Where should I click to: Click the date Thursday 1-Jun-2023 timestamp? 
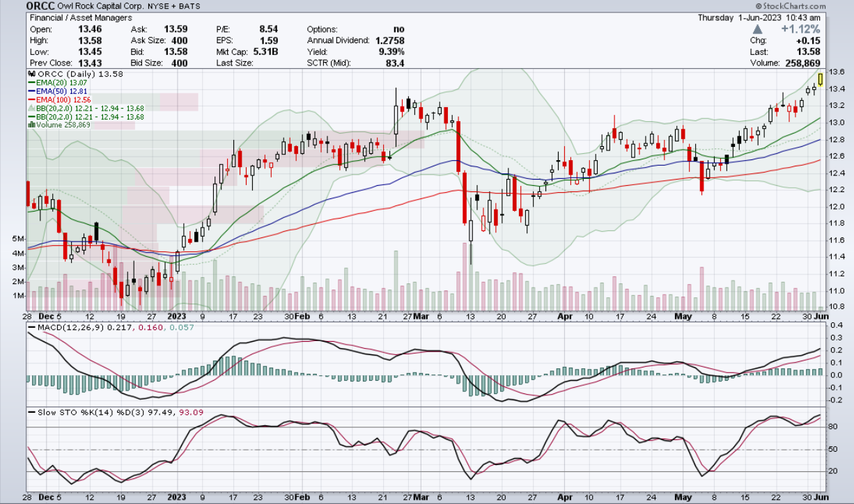759,17
